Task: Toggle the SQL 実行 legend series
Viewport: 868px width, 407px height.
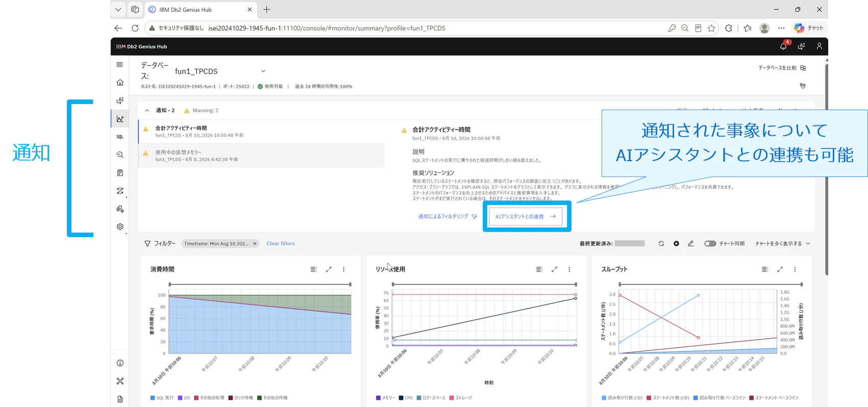Action: tap(162, 398)
